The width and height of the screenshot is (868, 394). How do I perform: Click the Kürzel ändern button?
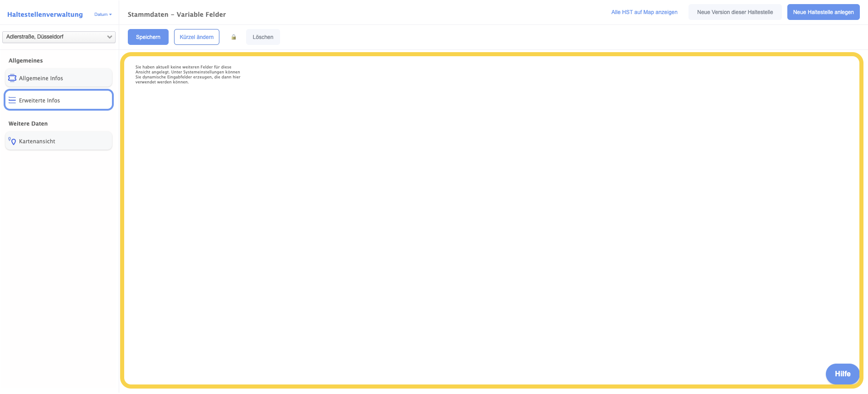(x=197, y=37)
